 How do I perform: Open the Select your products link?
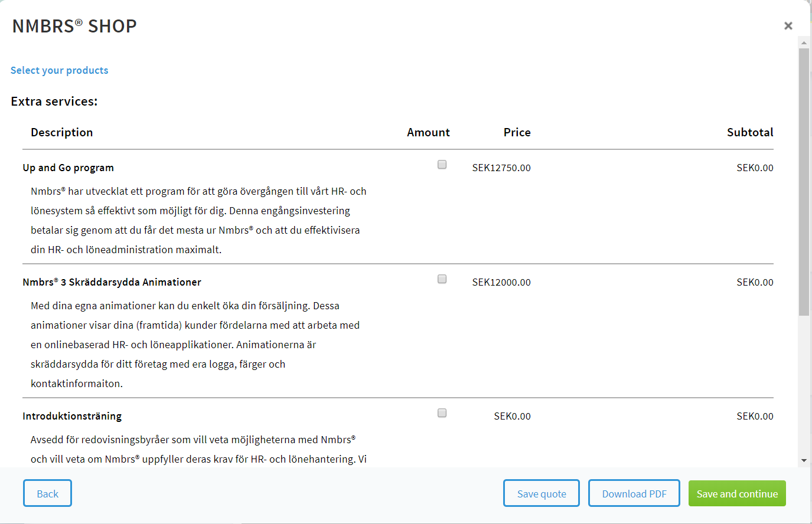tap(60, 70)
